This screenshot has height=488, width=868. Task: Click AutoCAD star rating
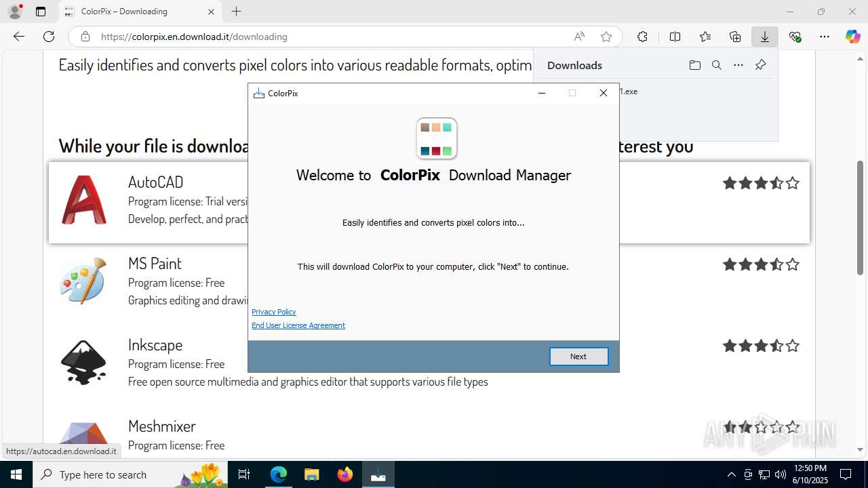[761, 183]
